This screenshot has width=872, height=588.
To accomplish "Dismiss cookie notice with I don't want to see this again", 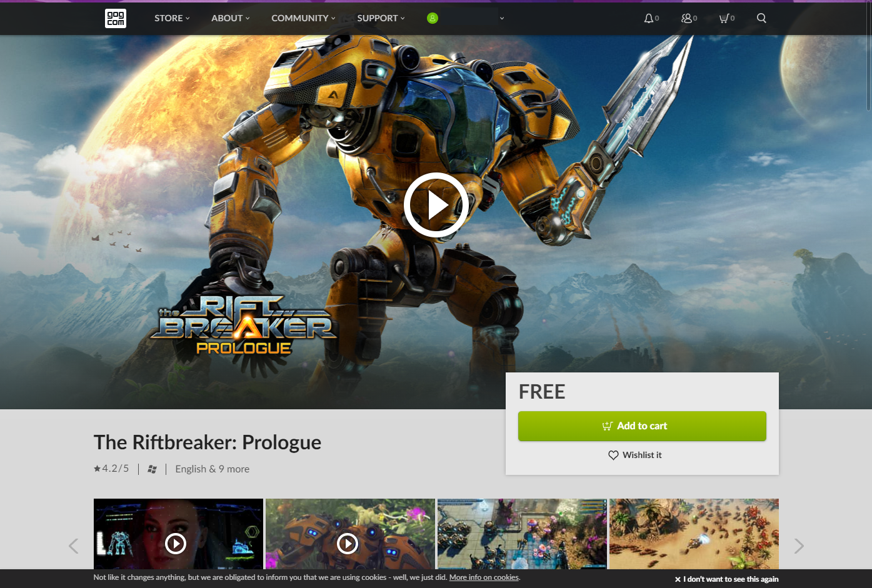I will pyautogui.click(x=726, y=579).
